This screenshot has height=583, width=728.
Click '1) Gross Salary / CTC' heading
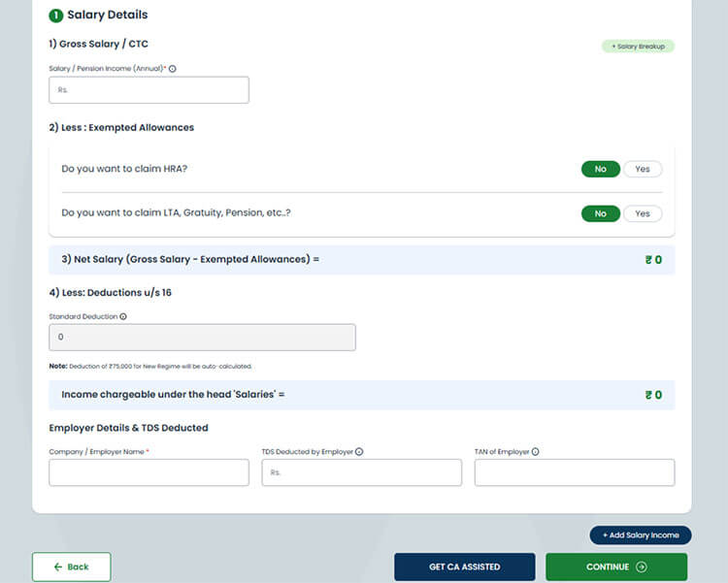[x=98, y=44]
